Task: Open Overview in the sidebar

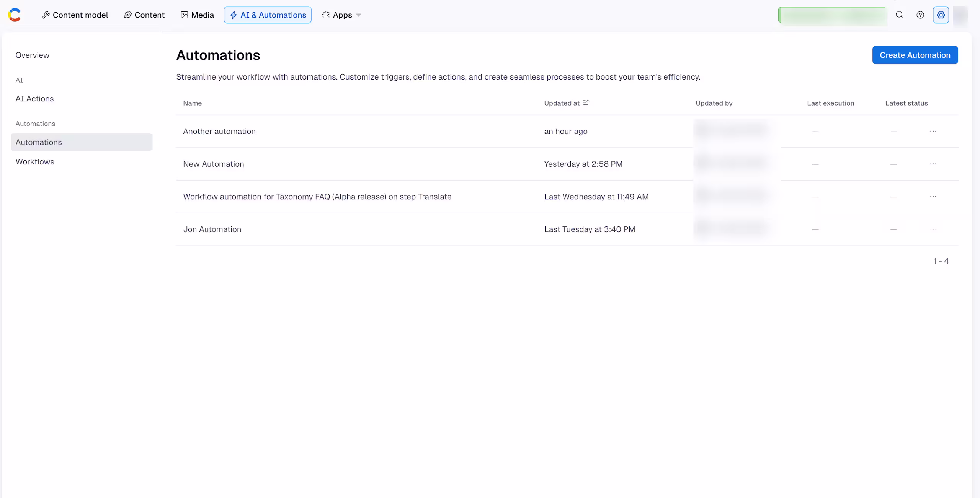Action: (33, 55)
